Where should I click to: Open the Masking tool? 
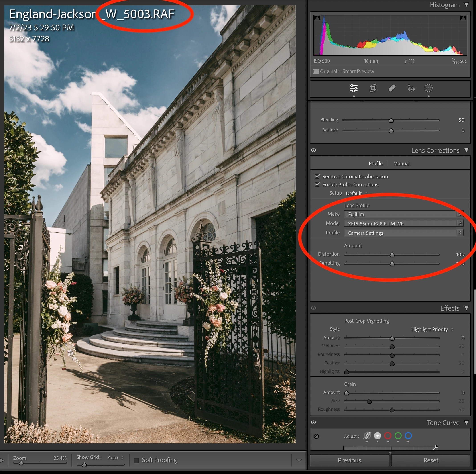[428, 88]
